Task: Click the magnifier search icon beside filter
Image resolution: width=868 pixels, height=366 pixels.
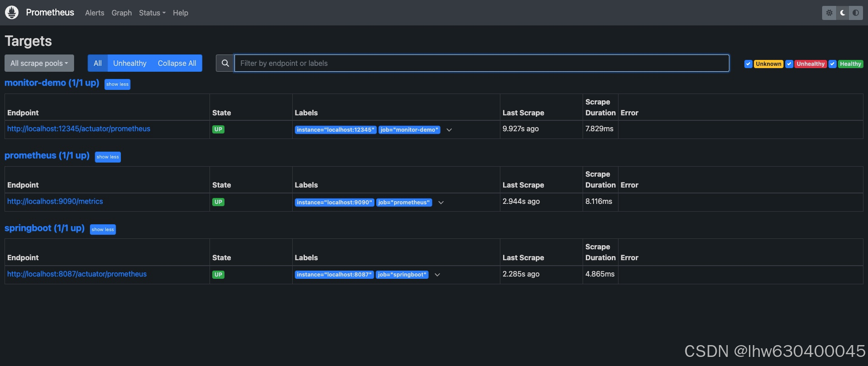Action: point(225,63)
